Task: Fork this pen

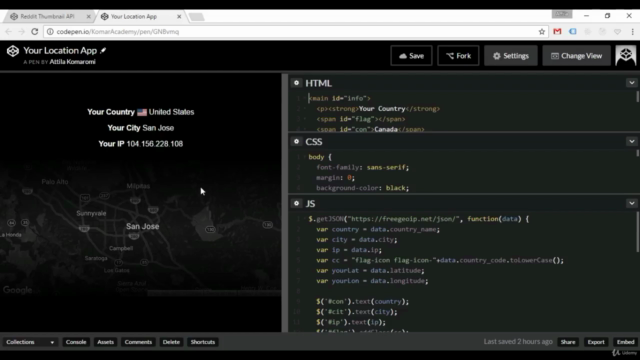Action: click(x=458, y=56)
